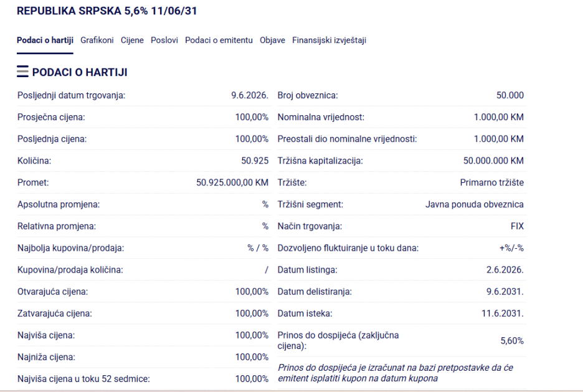The width and height of the screenshot is (583, 392).
Task: Switch to the Grafikoni tab
Action: click(97, 40)
